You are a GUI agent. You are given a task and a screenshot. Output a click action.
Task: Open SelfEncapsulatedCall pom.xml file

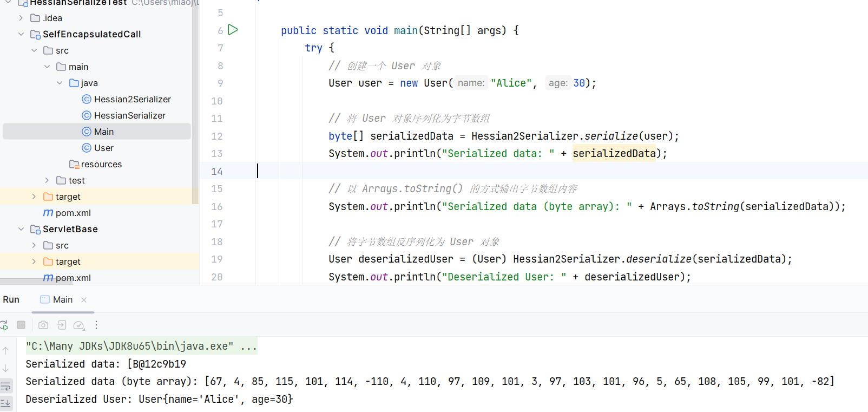pos(73,213)
